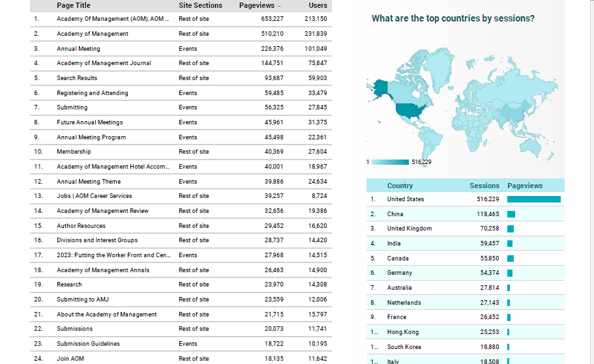Screen dimensions: 594x364
Task: Click sessions value 516,229 in table
Action: tap(488, 199)
